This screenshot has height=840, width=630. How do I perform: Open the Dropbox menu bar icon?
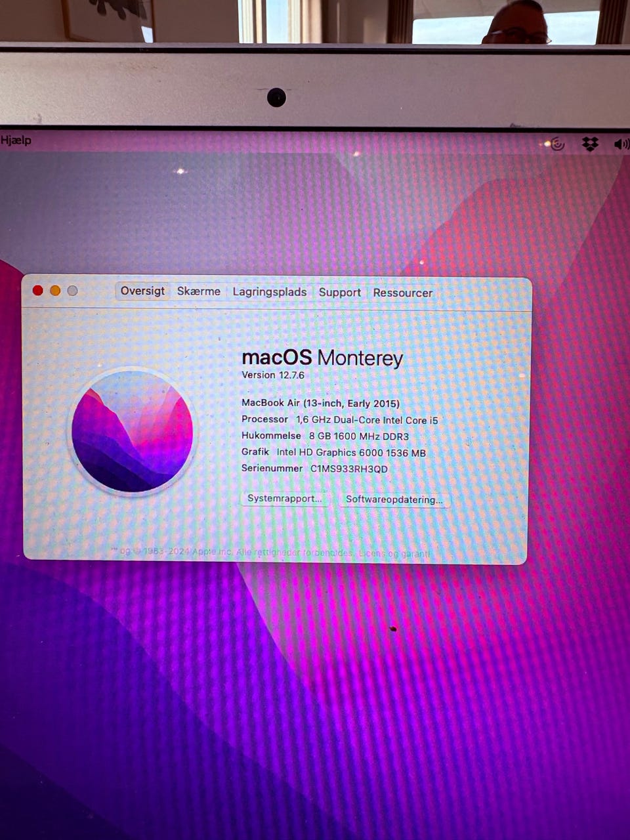point(590,144)
